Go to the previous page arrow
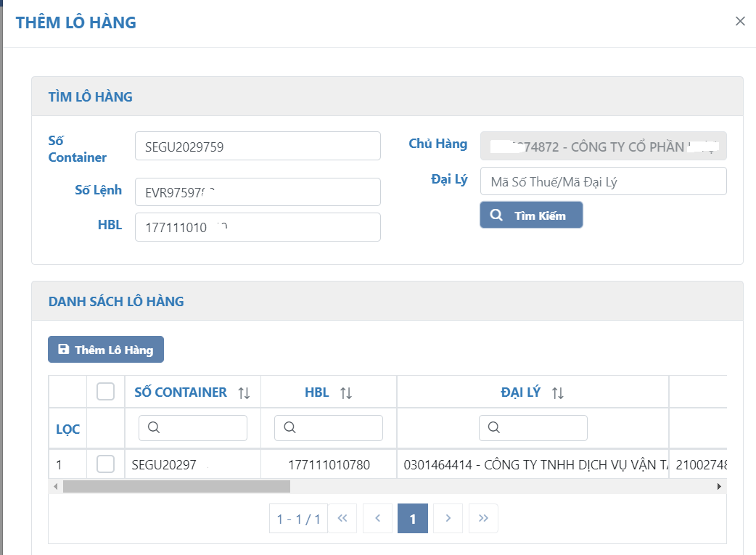 (x=377, y=518)
